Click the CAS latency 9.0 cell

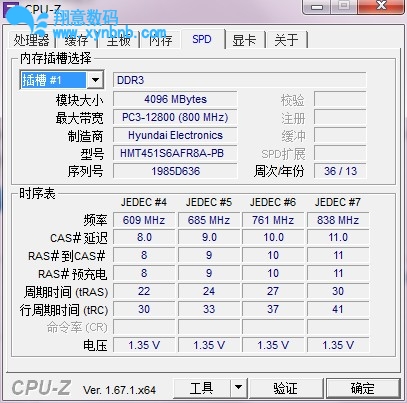pos(209,237)
